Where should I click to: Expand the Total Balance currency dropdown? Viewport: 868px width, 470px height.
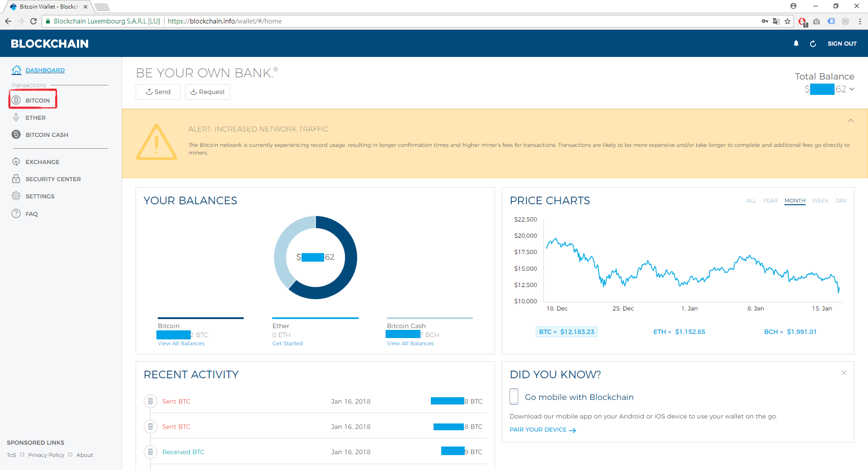[x=852, y=89]
